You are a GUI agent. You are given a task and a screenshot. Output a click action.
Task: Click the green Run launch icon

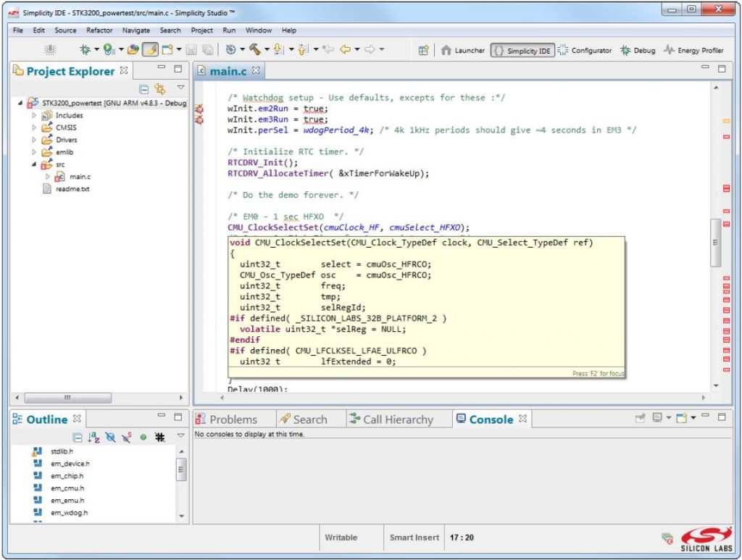tap(109, 49)
